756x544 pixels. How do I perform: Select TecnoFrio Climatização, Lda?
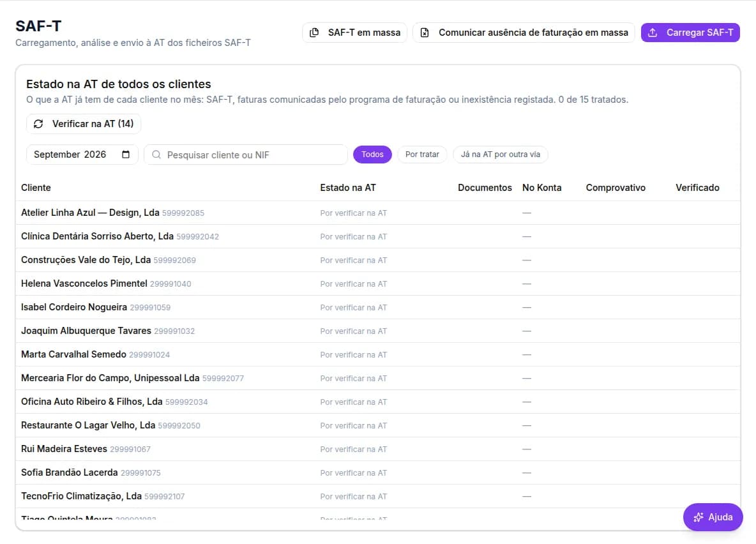82,496
